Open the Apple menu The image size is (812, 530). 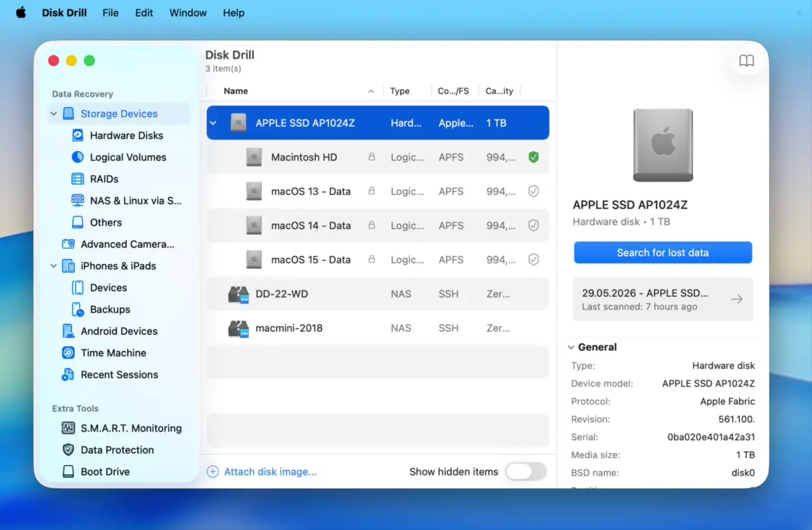21,13
